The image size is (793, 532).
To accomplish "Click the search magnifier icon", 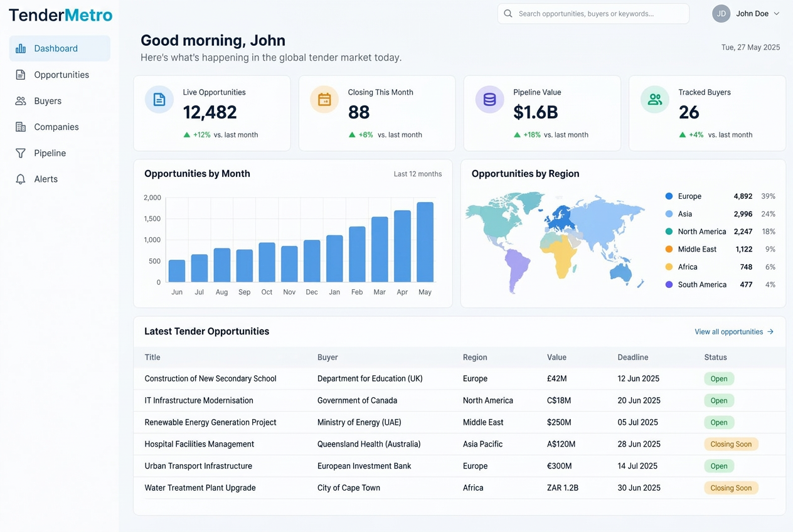I will point(508,13).
